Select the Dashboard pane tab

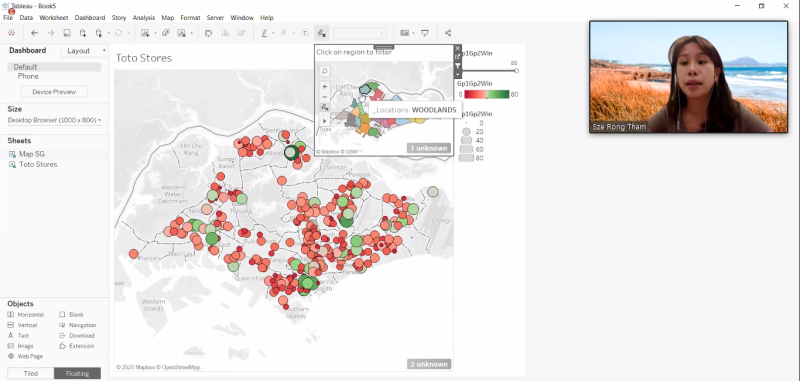28,50
